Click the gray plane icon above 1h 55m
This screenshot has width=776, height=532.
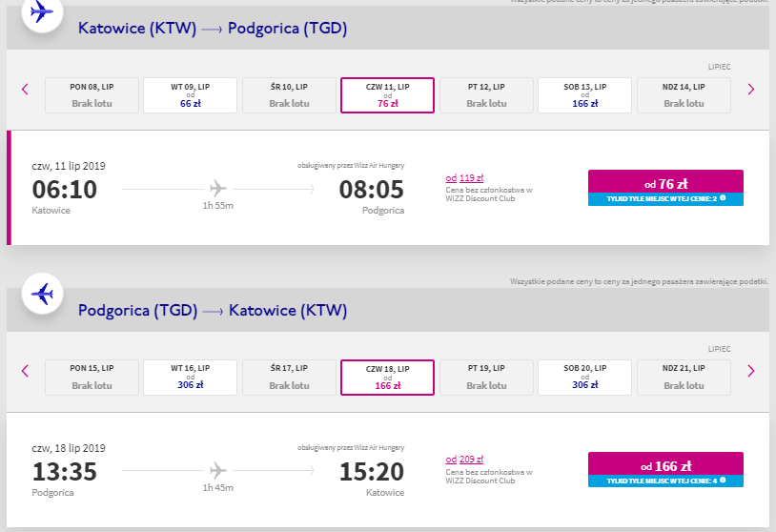pyautogui.click(x=217, y=188)
